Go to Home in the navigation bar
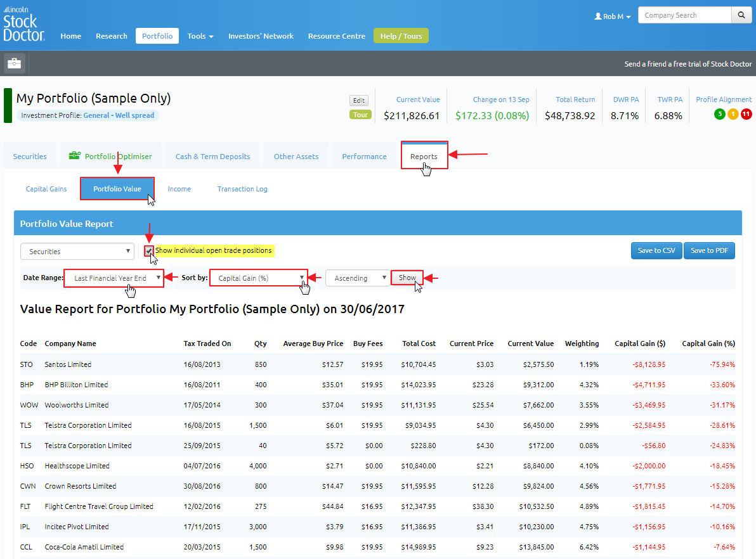Image resolution: width=756 pixels, height=559 pixels. tap(71, 36)
